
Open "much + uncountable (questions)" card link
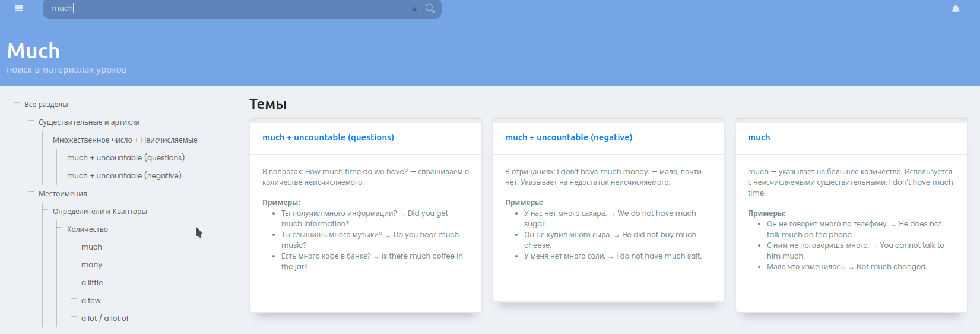point(328,137)
